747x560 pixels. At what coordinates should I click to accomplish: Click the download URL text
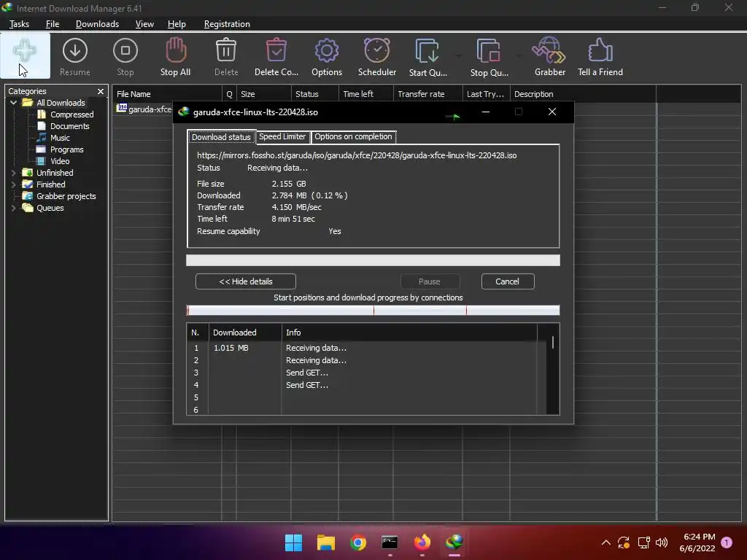click(357, 155)
